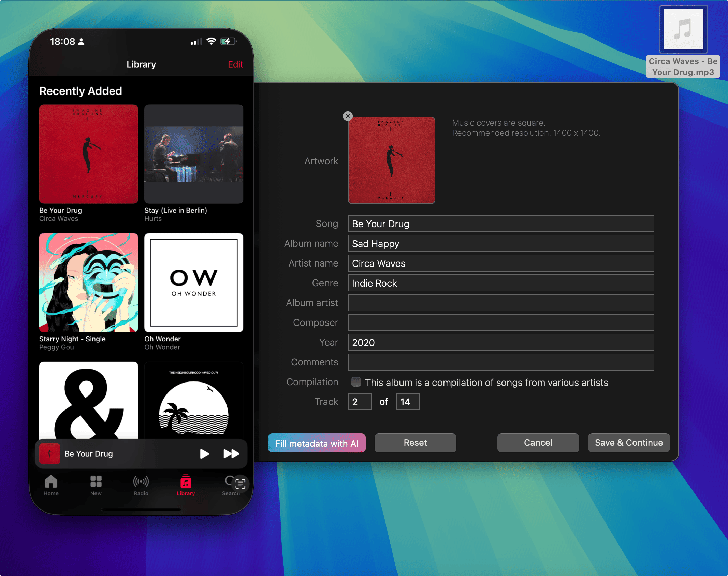The height and width of the screenshot is (576, 728).
Task: Click Save & Continue
Action: [x=629, y=443]
